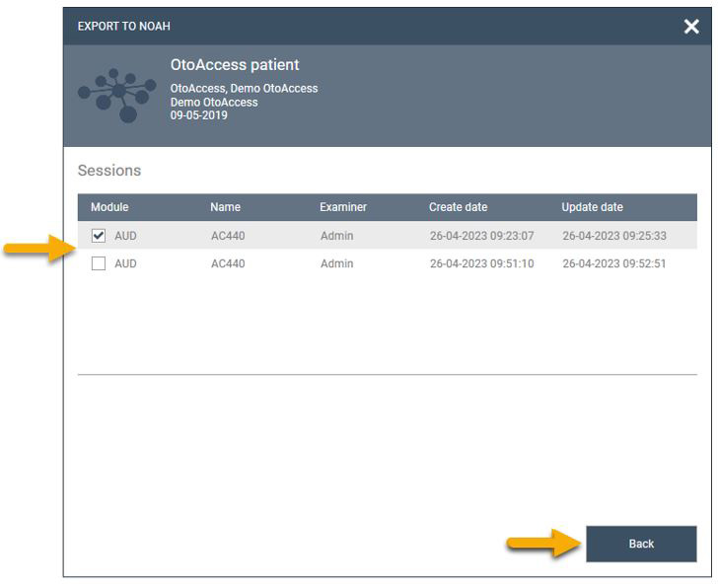This screenshot has width=718, height=588.
Task: Click the Back button
Action: [x=641, y=544]
